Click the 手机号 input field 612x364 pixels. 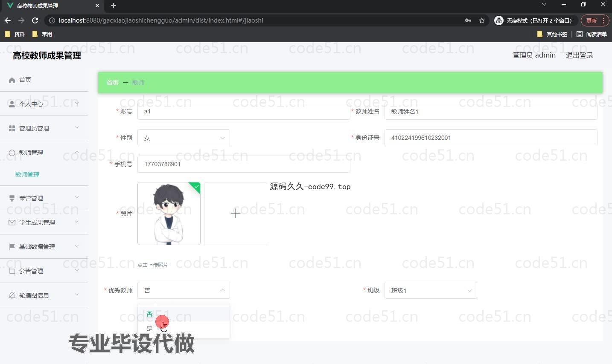pos(244,164)
